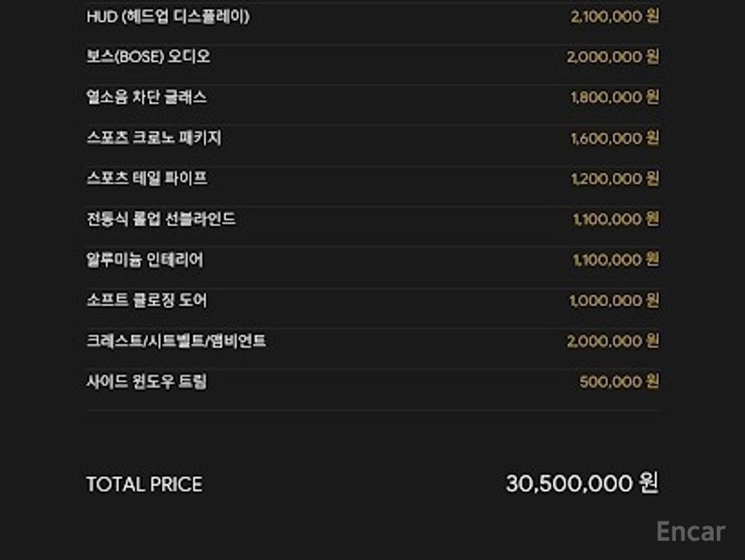Click the 2,100,000 원 HUD price
The height and width of the screenshot is (560, 745).
tap(615, 17)
